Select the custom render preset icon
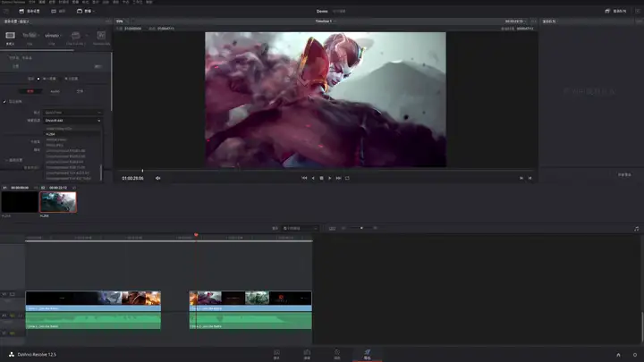The width and height of the screenshot is (644, 362). pos(10,36)
